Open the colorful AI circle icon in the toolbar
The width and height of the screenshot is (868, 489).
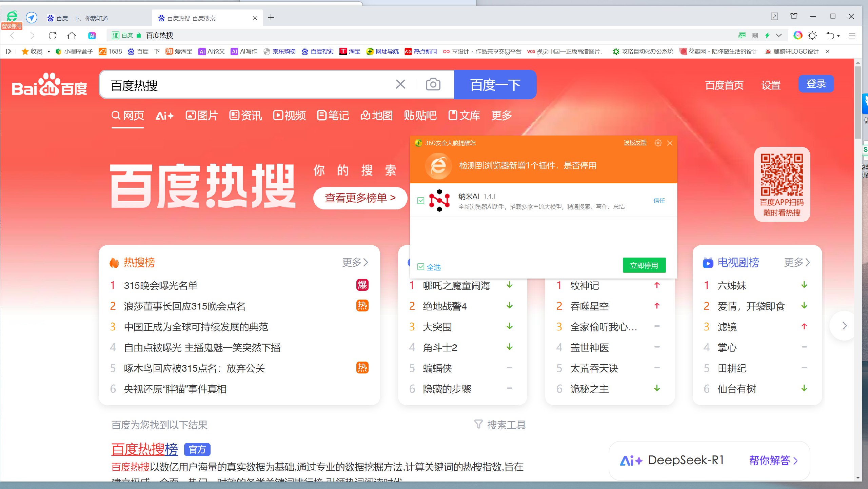click(x=798, y=35)
